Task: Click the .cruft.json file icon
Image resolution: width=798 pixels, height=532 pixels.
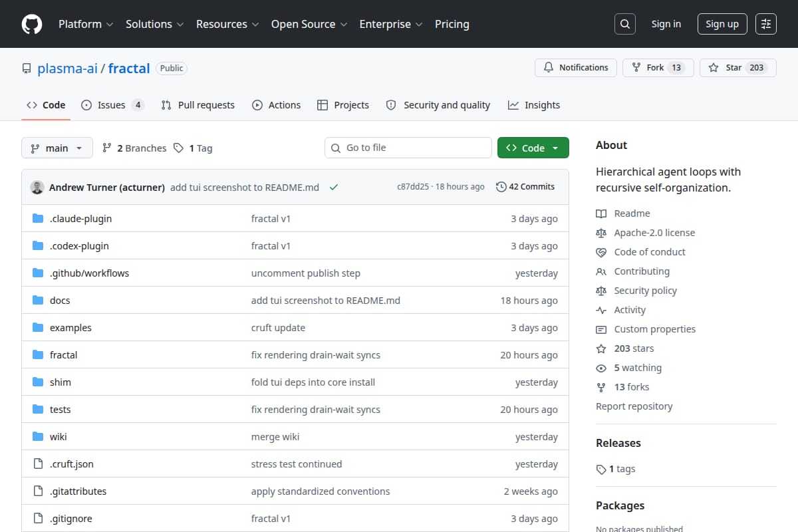Action: point(38,464)
